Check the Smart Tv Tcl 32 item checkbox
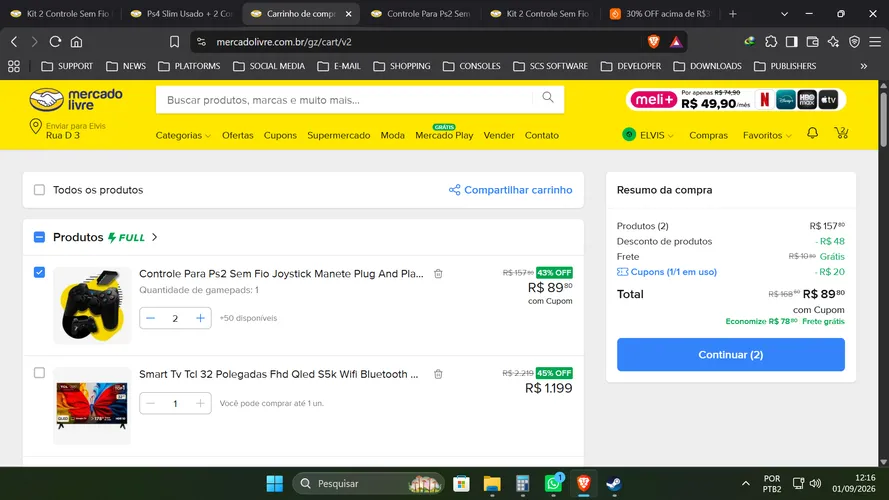Screen dimensions: 889x500 (39, 372)
